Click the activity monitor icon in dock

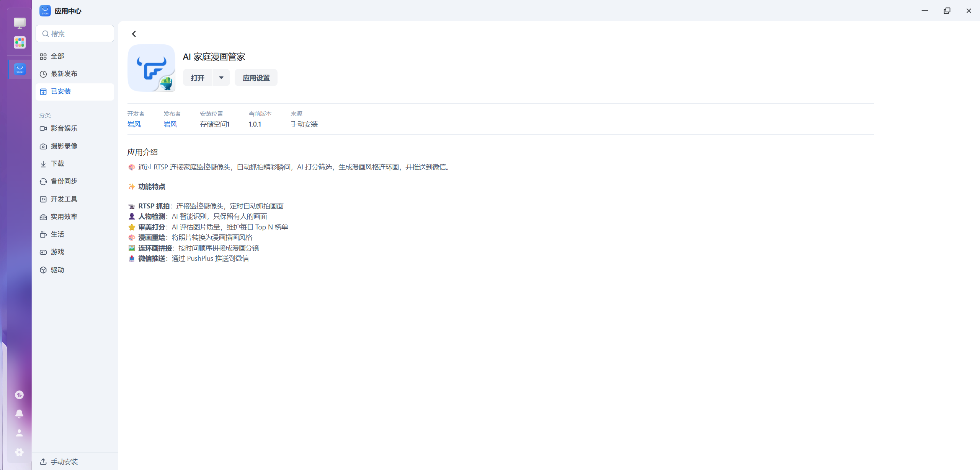pos(19,395)
